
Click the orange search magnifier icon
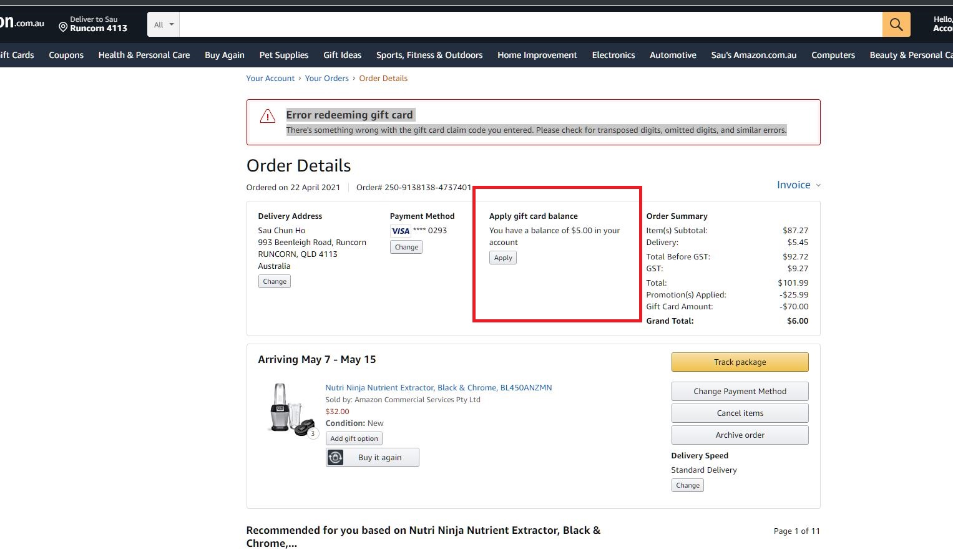(x=896, y=24)
